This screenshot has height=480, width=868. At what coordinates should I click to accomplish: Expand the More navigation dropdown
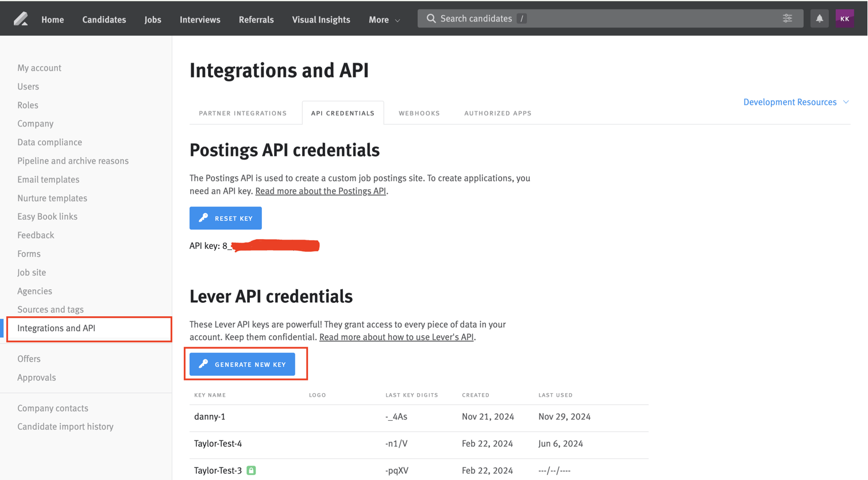coord(384,20)
